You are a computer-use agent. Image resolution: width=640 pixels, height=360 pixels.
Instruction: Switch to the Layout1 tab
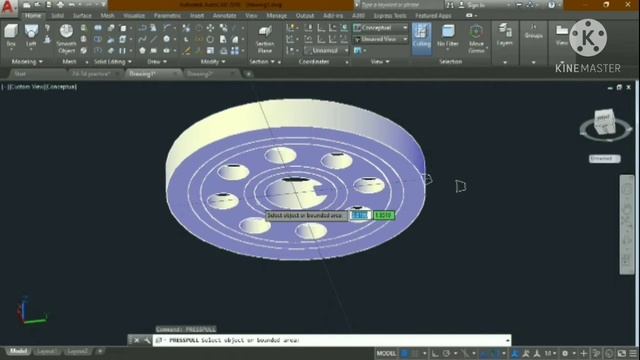47,351
